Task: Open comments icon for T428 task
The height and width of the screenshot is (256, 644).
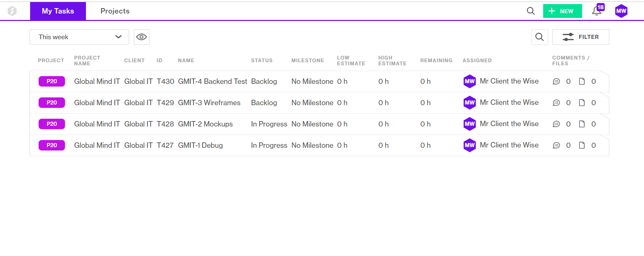Action: point(556,124)
